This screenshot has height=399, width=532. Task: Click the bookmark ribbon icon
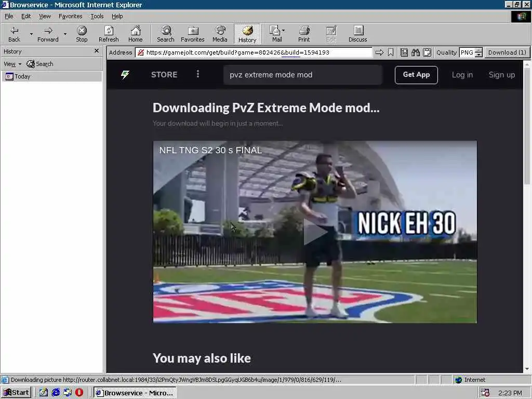[x=391, y=52]
